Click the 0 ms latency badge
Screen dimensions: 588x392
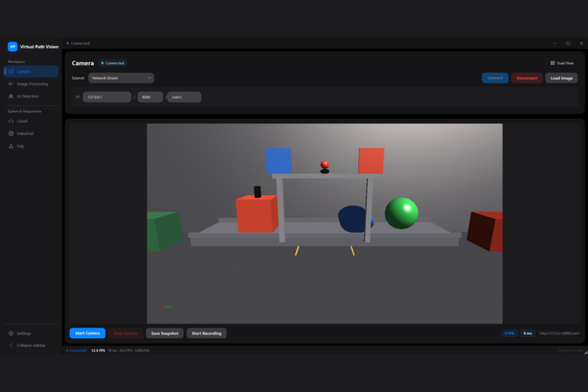point(527,333)
